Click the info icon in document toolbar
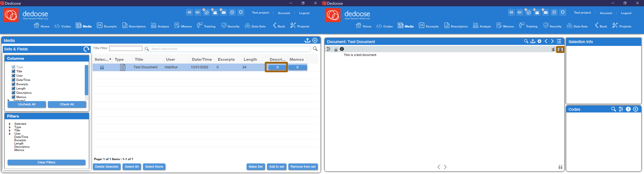The image size is (644, 174). coord(342,49)
